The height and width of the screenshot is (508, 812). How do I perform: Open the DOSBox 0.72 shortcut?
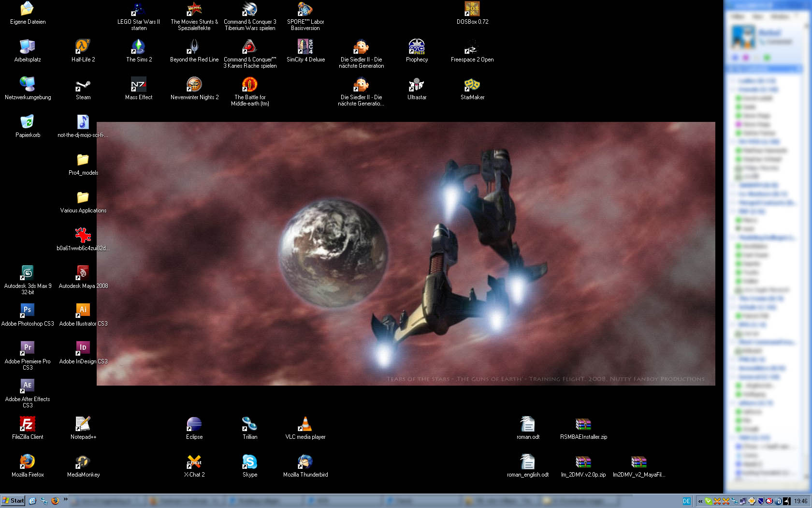(x=472, y=10)
